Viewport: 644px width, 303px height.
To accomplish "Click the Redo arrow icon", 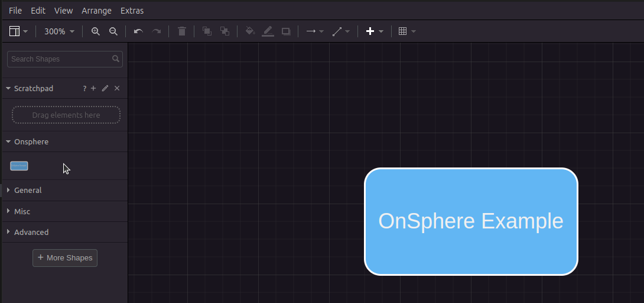I will tap(157, 31).
